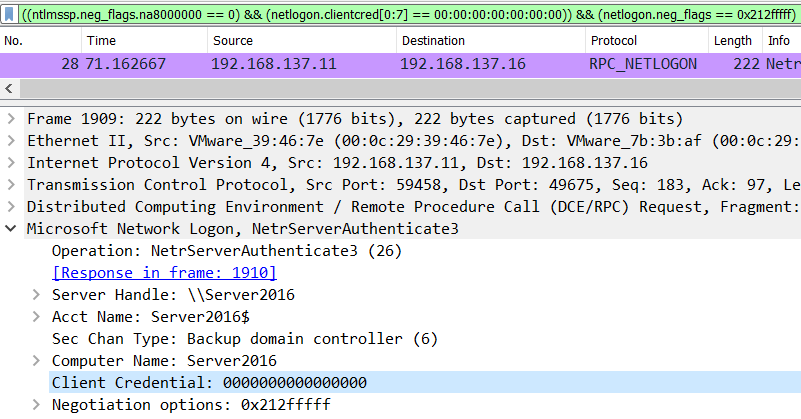801x419 pixels.
Task: Expand Acct Name Server2016$ entry
Action: (x=36, y=317)
